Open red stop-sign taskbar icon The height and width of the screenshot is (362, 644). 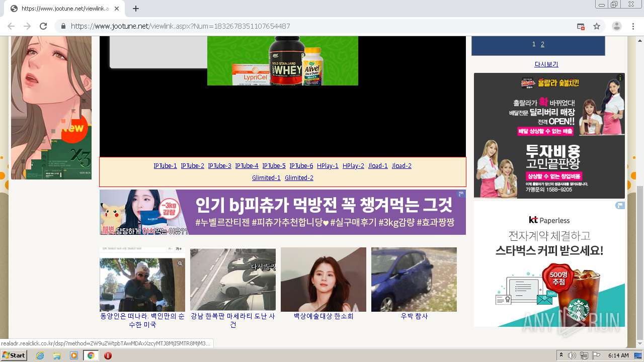(108, 355)
